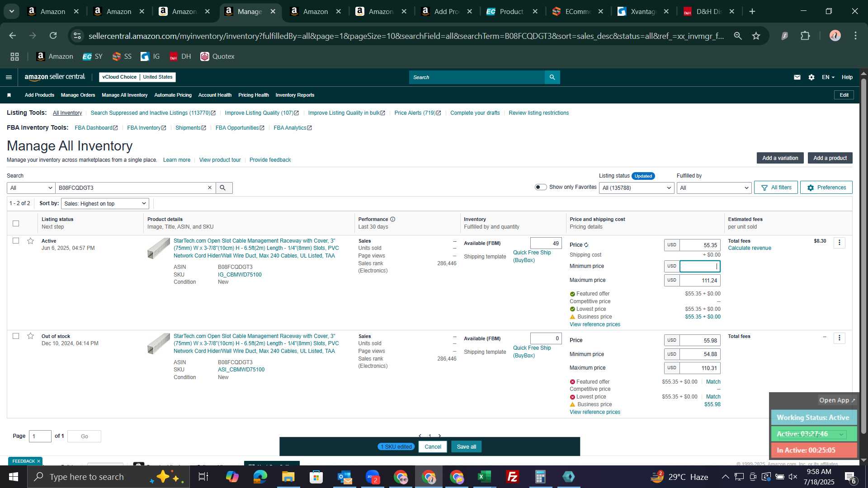Viewport: 868px width, 488px height.
Task: Click the StarTech raceway thumbnail in Active row
Action: pyautogui.click(x=159, y=248)
